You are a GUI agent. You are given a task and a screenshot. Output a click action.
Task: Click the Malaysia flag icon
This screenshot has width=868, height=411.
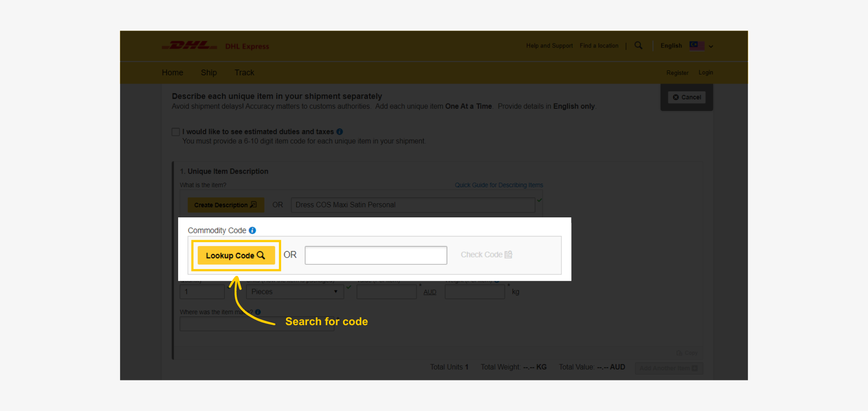point(697,46)
